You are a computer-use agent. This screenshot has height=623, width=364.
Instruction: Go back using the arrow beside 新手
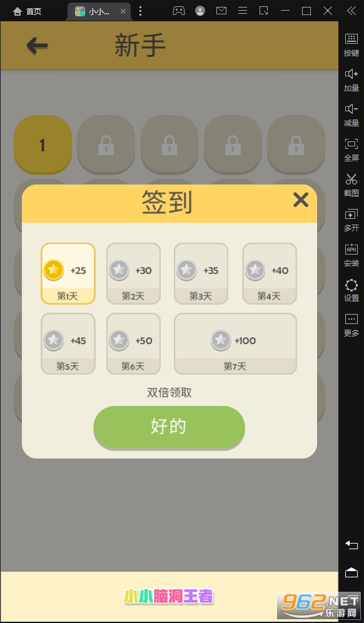coord(37,46)
